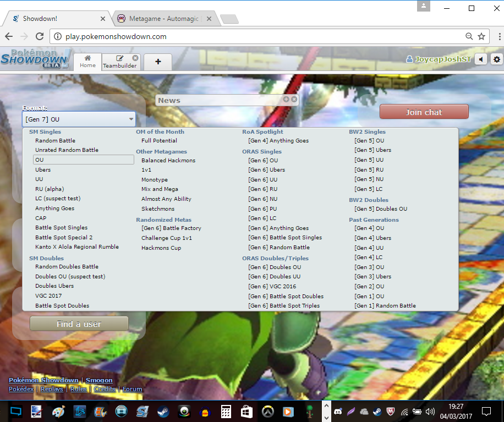Bookmark this page with the star icon
Image resolution: width=504 pixels, height=422 pixels.
pyautogui.click(x=481, y=36)
